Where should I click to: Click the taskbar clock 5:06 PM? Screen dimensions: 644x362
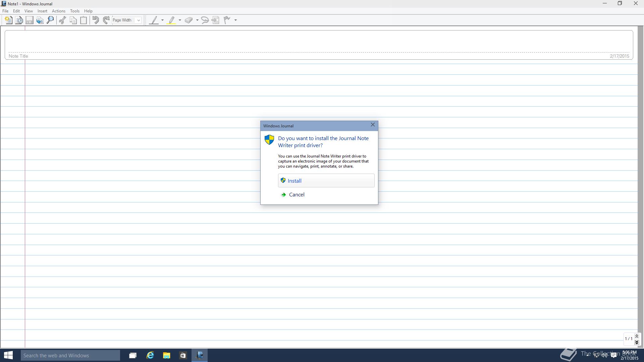[x=629, y=352]
